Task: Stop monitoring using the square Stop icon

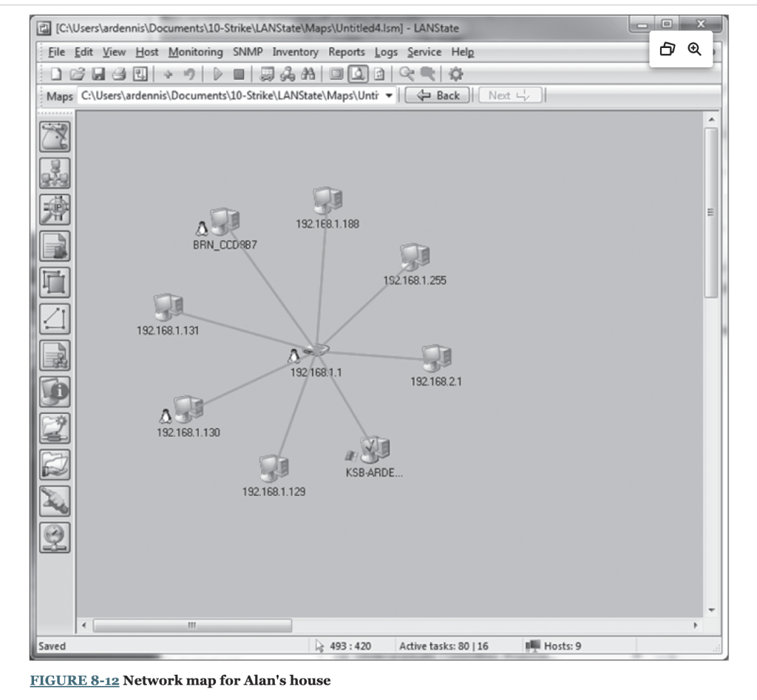Action: tap(238, 73)
